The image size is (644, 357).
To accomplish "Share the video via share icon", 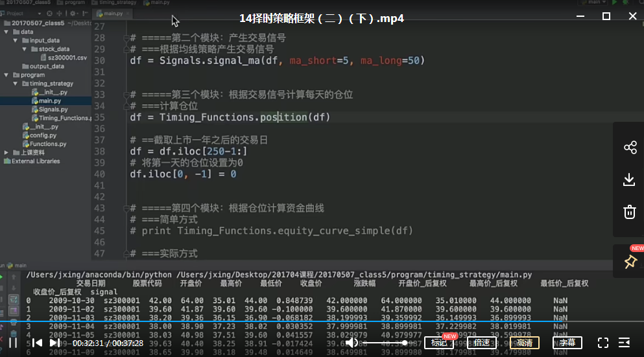I will (x=630, y=147).
